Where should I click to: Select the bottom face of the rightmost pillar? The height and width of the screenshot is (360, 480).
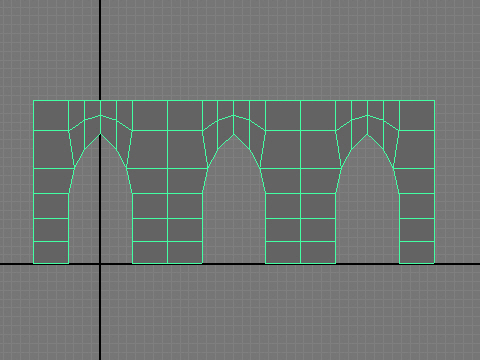(417, 252)
